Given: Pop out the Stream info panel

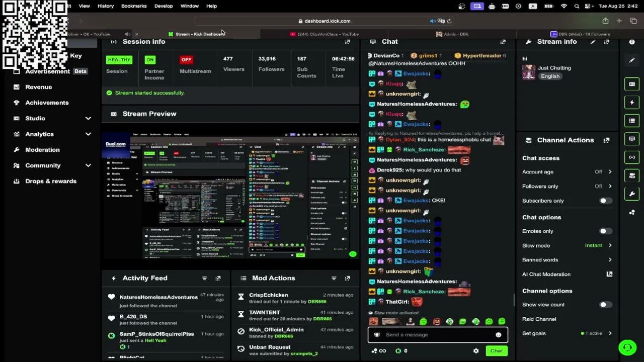Looking at the screenshot, I should [x=606, y=42].
